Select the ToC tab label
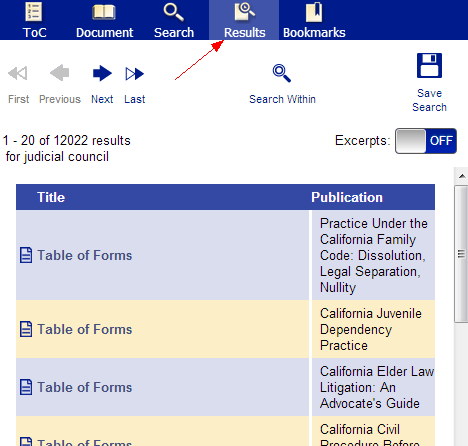Viewport: 468px width, 446px height. [35, 33]
